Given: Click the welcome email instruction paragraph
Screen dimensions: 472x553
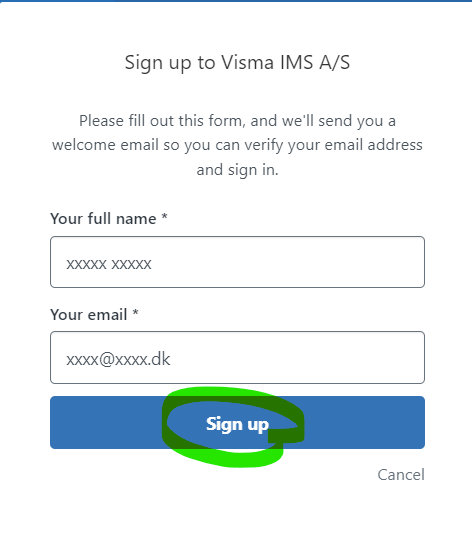Looking at the screenshot, I should (237, 145).
